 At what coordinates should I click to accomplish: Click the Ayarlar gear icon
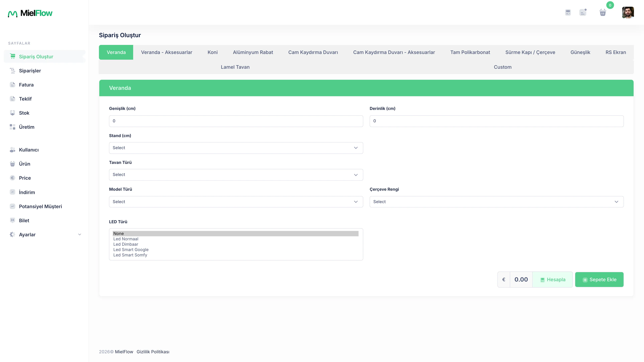click(13, 234)
